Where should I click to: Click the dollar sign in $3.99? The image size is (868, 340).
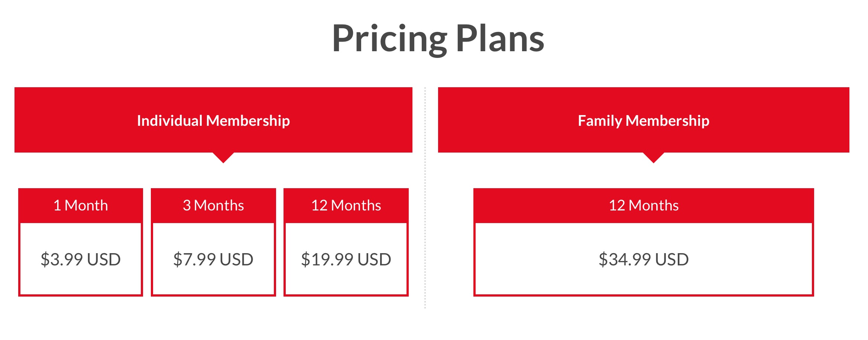point(45,259)
